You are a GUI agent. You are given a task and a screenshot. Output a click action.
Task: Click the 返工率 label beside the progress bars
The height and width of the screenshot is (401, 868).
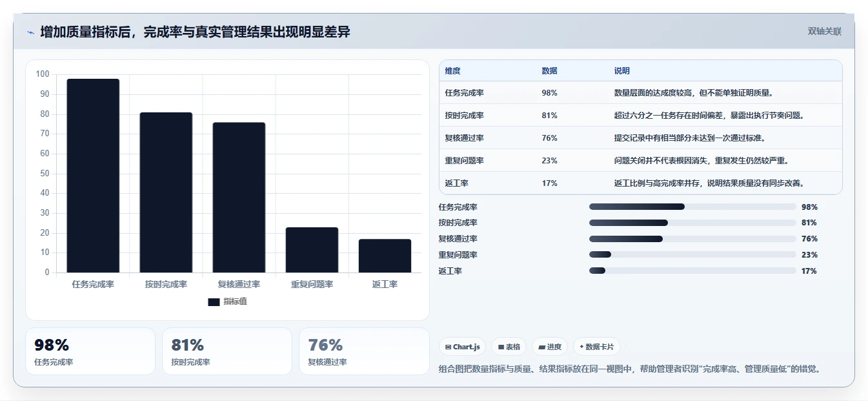click(450, 271)
